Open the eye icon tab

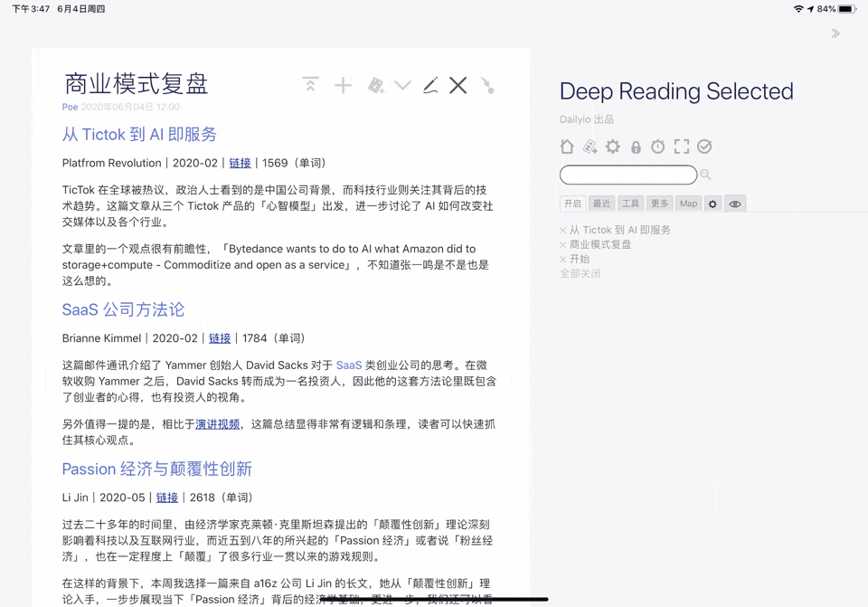click(x=734, y=204)
